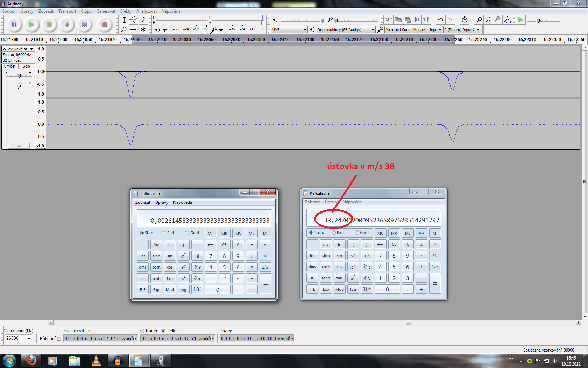
Task: Select the Time Shift tool
Action: point(133,30)
